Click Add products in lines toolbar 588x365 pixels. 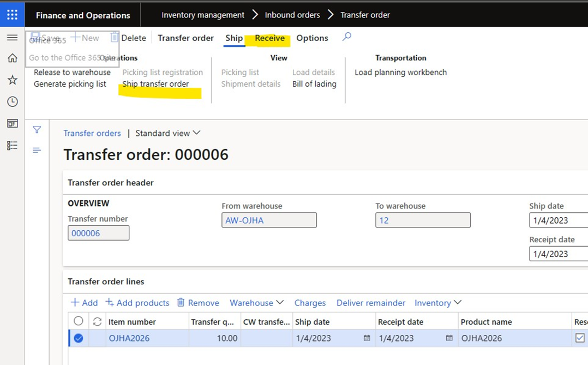137,303
